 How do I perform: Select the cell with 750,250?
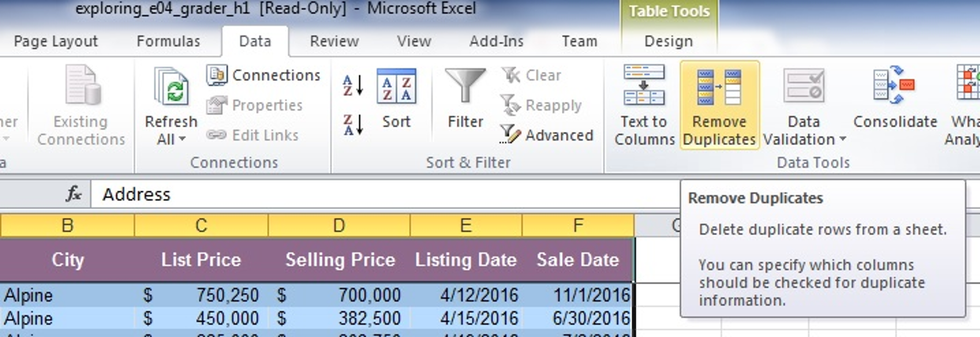point(201,295)
